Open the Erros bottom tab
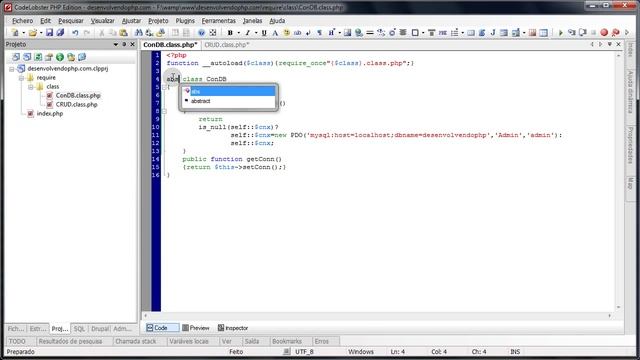This screenshot has width=640, height=360. (321, 341)
